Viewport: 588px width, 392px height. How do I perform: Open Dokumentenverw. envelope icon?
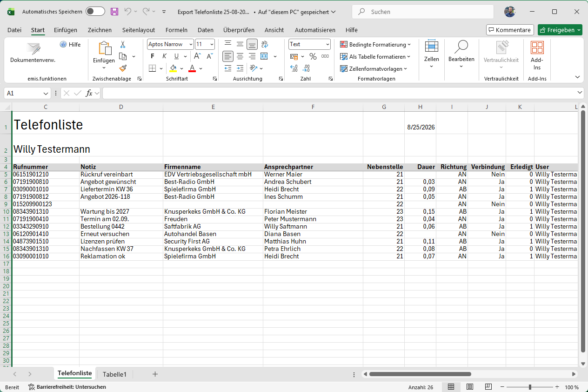click(x=33, y=48)
